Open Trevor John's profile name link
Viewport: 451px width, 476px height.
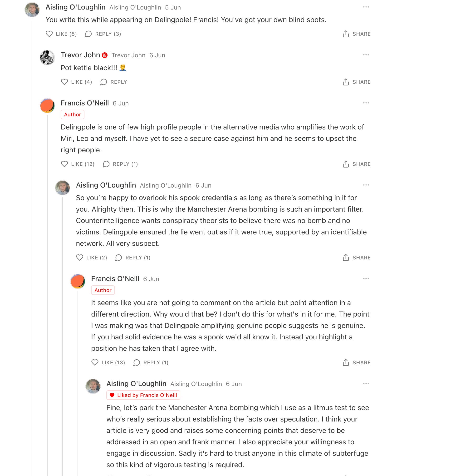click(80, 55)
